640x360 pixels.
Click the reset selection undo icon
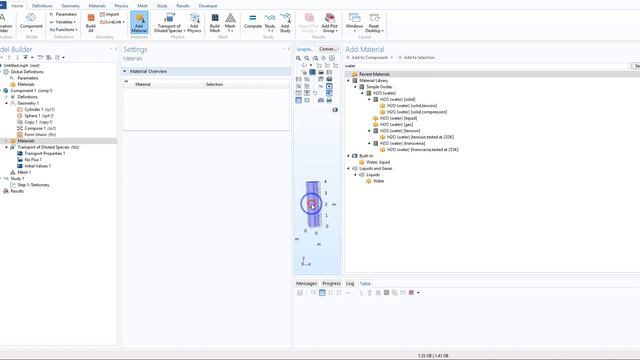tap(315, 93)
